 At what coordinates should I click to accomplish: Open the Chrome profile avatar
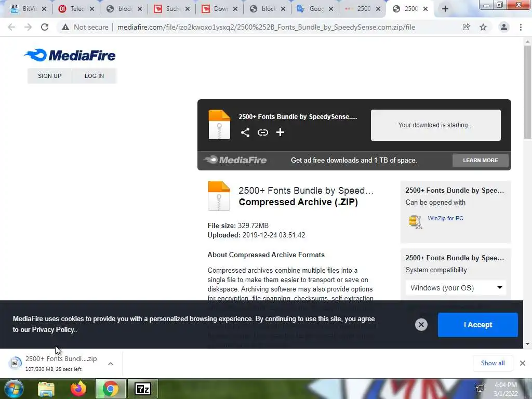504,27
